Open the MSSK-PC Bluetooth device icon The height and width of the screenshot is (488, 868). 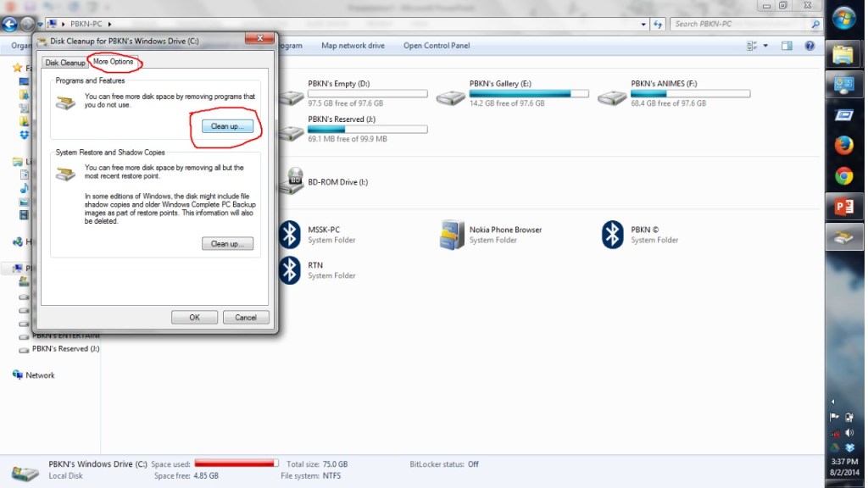[291, 234]
